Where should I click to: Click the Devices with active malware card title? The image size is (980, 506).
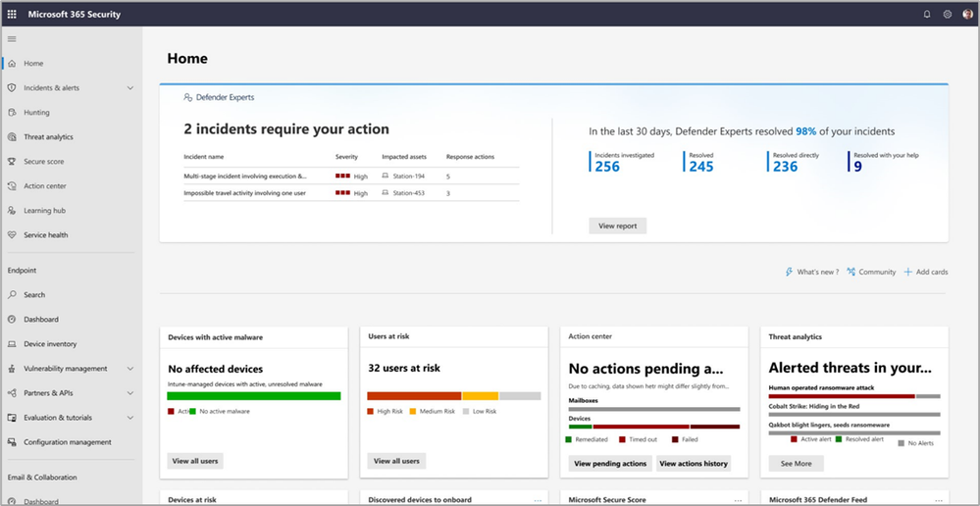(x=216, y=336)
